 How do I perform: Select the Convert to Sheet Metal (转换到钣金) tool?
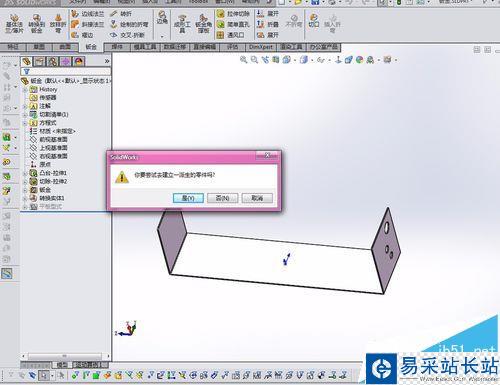pos(36,24)
